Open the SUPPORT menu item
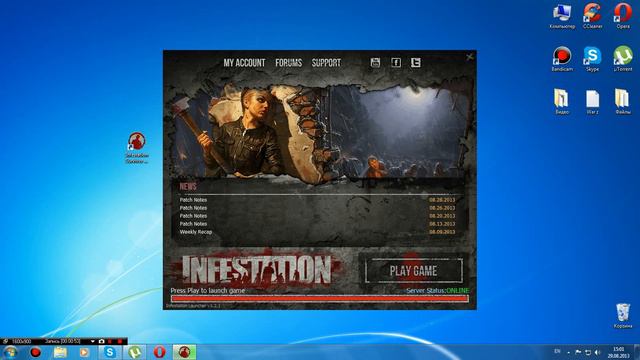This screenshot has height=360, width=640. (x=326, y=63)
